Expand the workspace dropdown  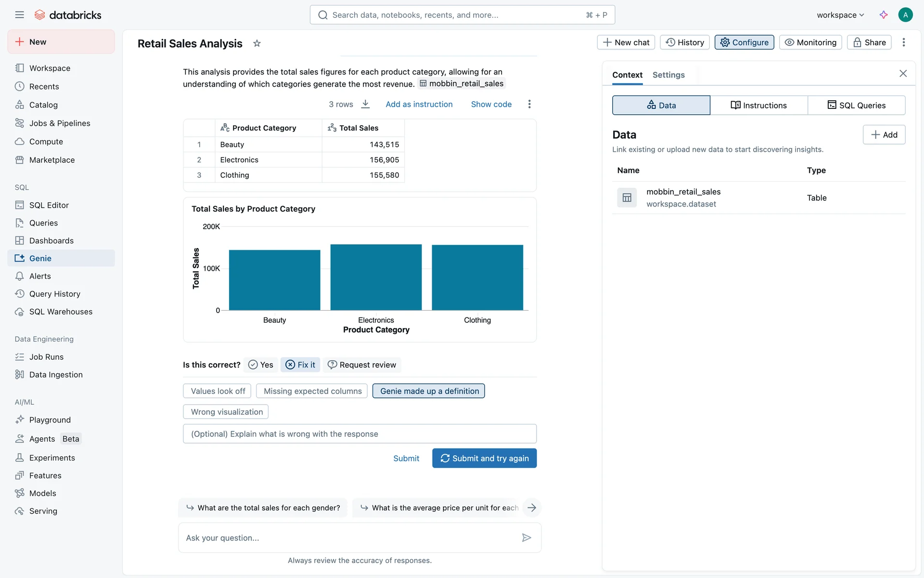pos(840,15)
